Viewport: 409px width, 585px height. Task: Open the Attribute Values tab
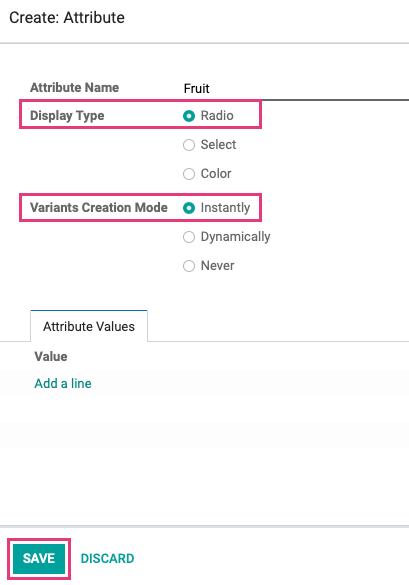[89, 326]
